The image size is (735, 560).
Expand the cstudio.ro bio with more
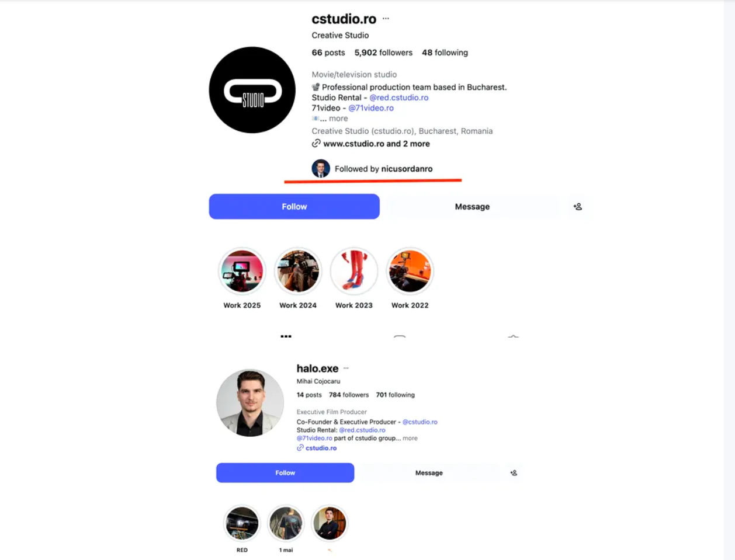338,119
